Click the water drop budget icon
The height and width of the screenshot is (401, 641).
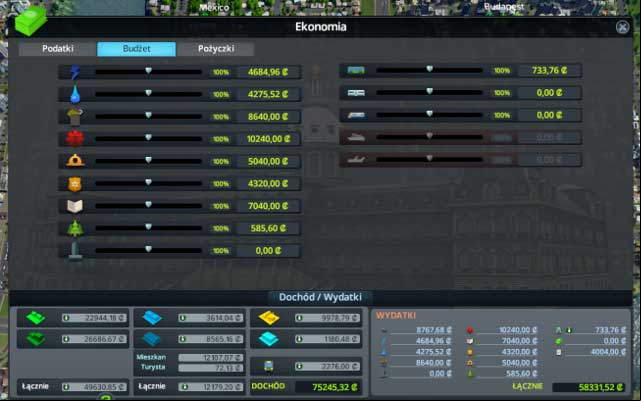pos(75,94)
